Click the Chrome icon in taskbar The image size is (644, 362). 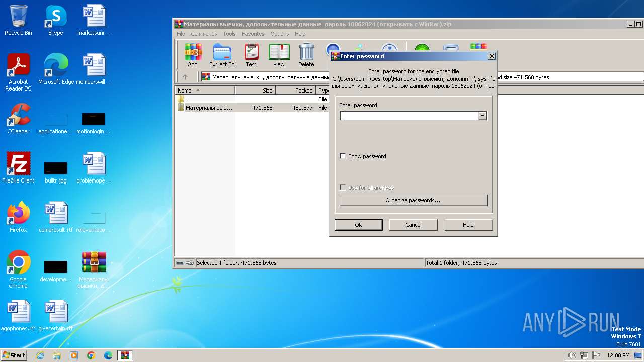91,355
